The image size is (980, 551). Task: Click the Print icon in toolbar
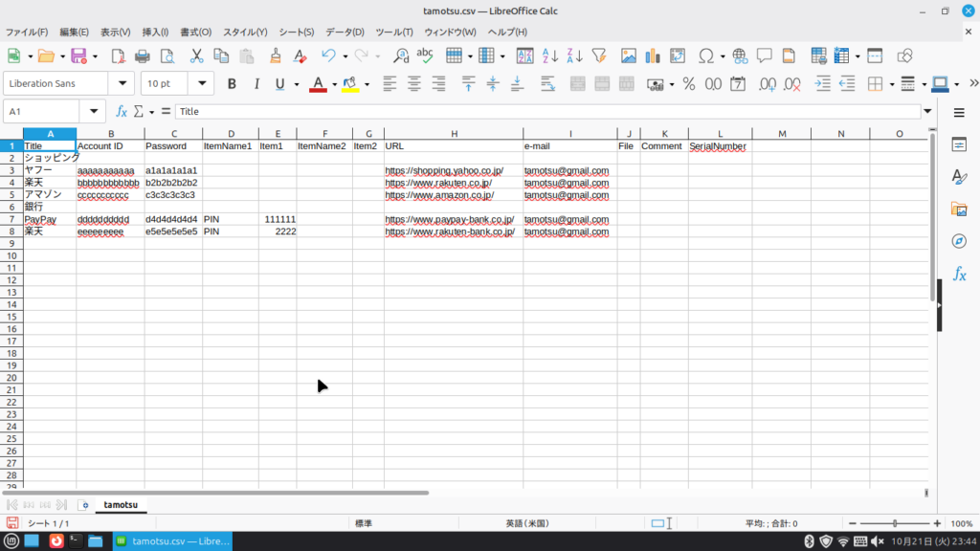tap(143, 55)
